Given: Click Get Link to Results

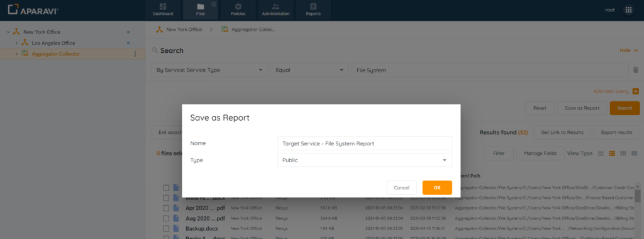Looking at the screenshot, I should [x=562, y=132].
